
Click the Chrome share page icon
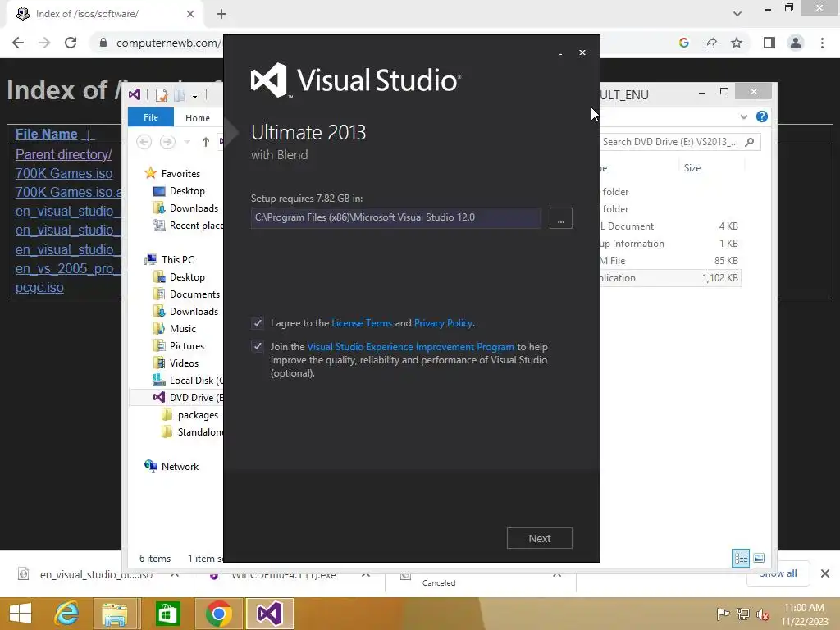[x=710, y=43]
